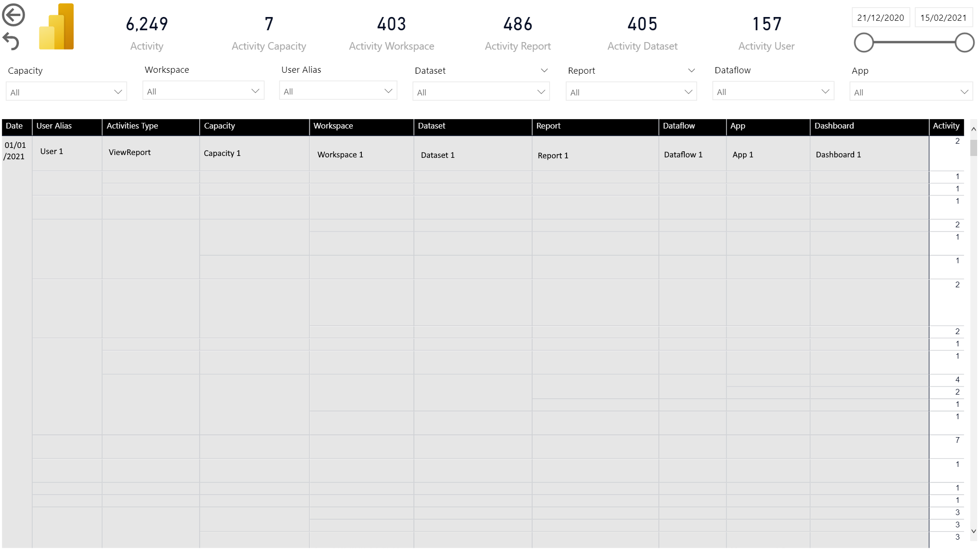Click the chevron beside Dataset header label
The image size is (980, 551).
544,70
